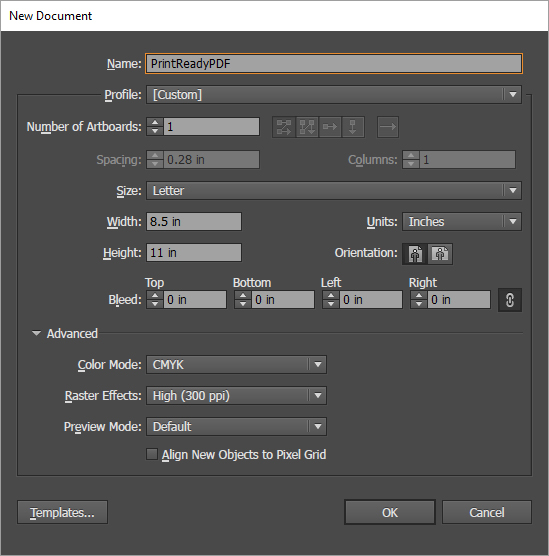Select Landscape orientation icon
The height and width of the screenshot is (556, 549).
440,254
